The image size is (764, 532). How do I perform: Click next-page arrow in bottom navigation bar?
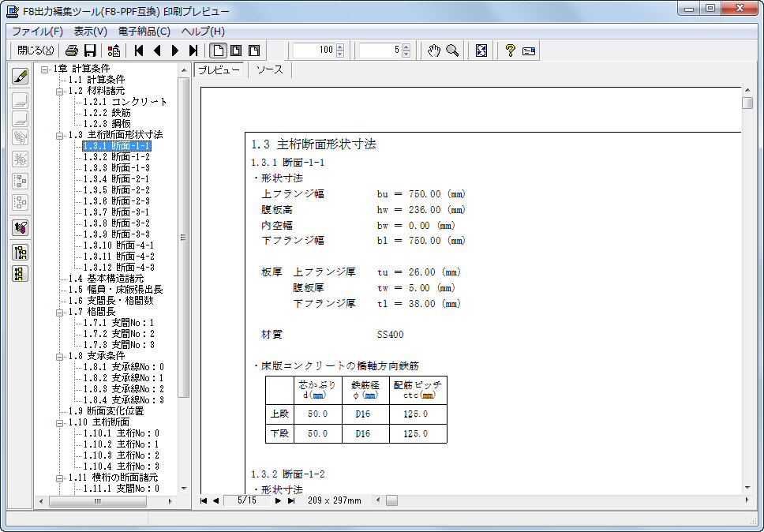(x=279, y=500)
